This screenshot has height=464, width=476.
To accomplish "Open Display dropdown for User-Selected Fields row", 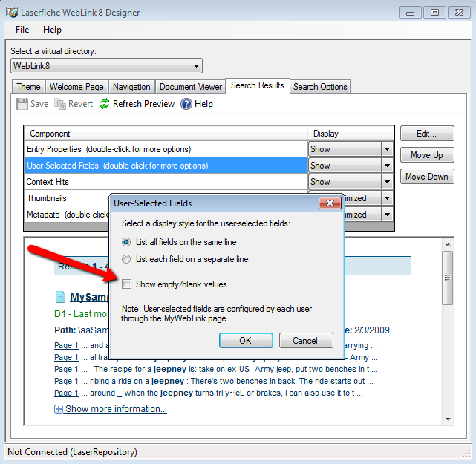I will click(x=387, y=166).
